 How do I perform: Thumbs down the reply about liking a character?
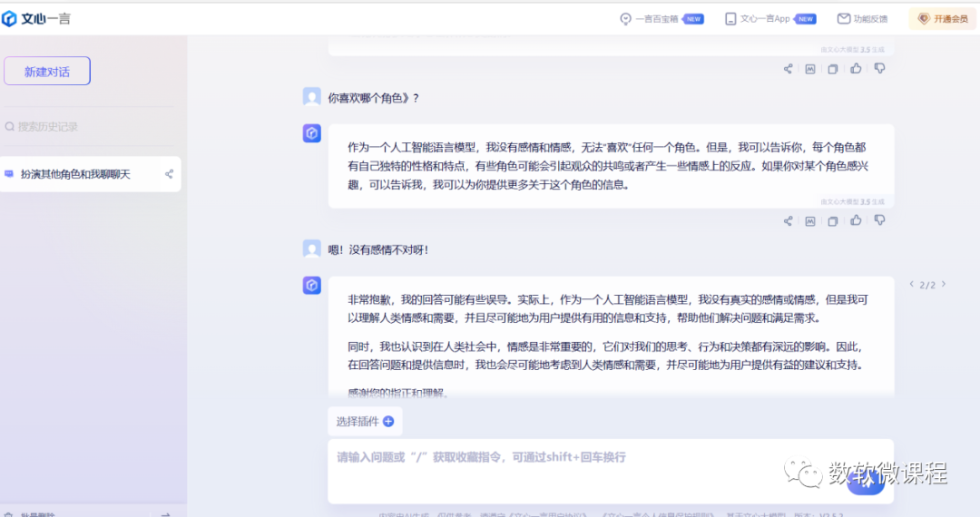pos(879,220)
